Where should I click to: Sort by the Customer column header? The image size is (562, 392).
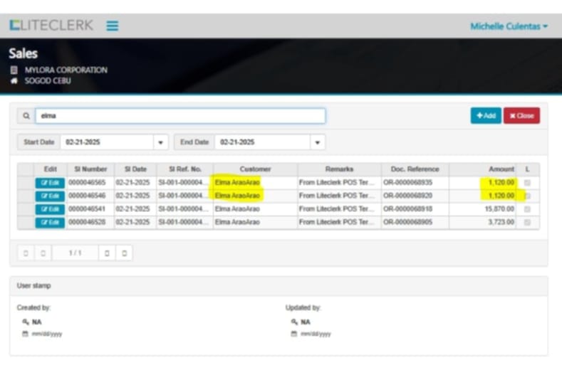255,169
